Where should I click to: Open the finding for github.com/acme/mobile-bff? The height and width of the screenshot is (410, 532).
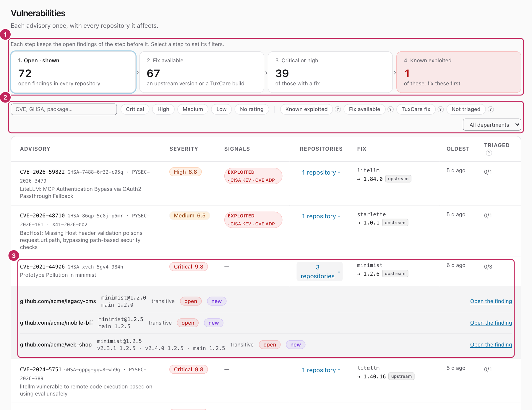click(x=491, y=323)
